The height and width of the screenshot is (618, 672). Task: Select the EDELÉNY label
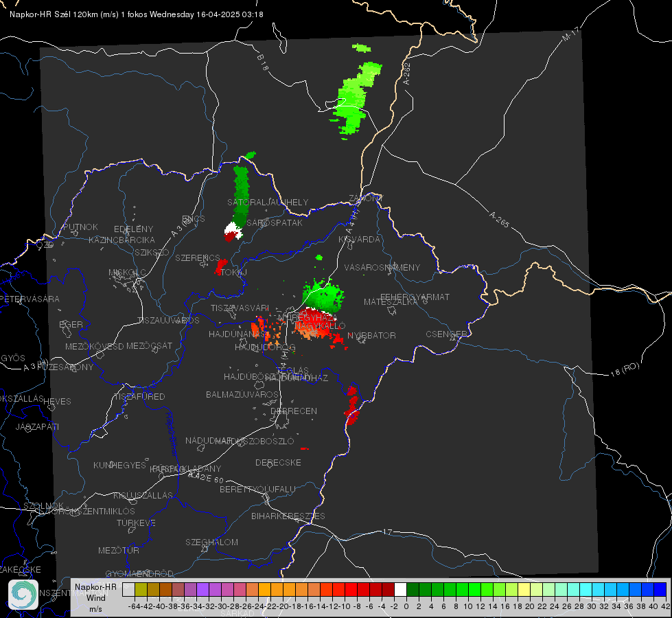pos(134,229)
